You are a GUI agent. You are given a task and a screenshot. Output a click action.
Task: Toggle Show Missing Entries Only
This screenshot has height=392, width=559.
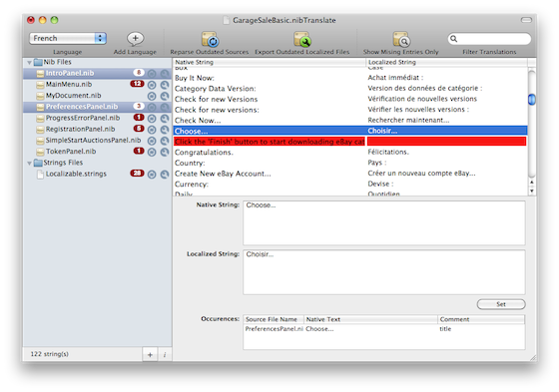(x=401, y=39)
